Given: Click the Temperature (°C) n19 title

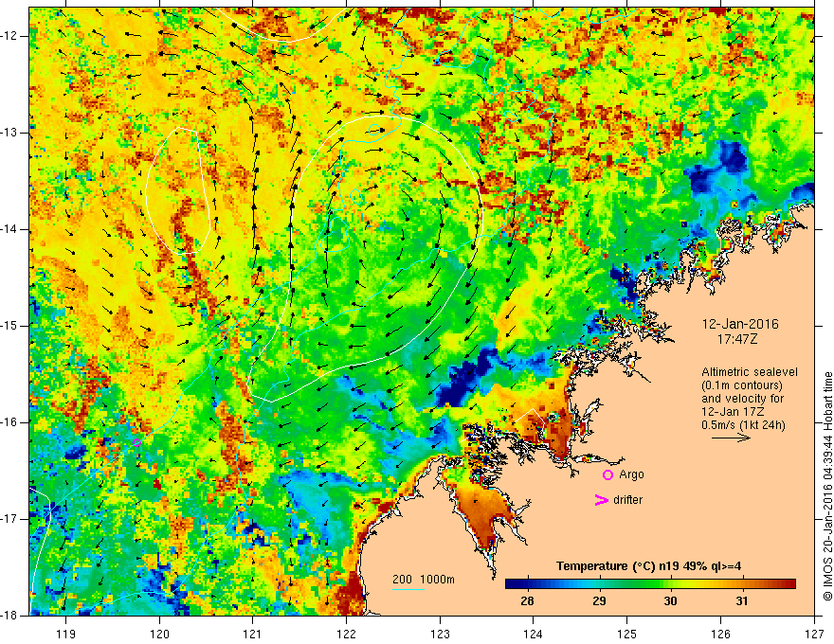Looking at the screenshot, I should click(648, 566).
